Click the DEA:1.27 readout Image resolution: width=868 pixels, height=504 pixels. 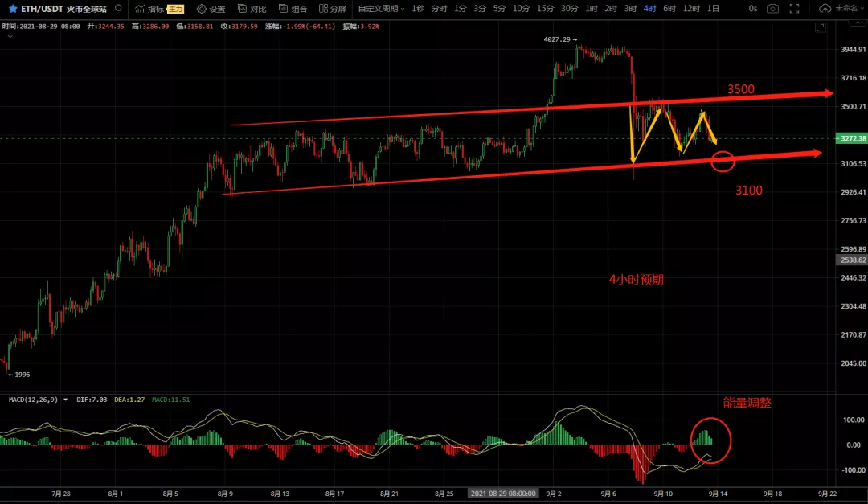pos(129,400)
